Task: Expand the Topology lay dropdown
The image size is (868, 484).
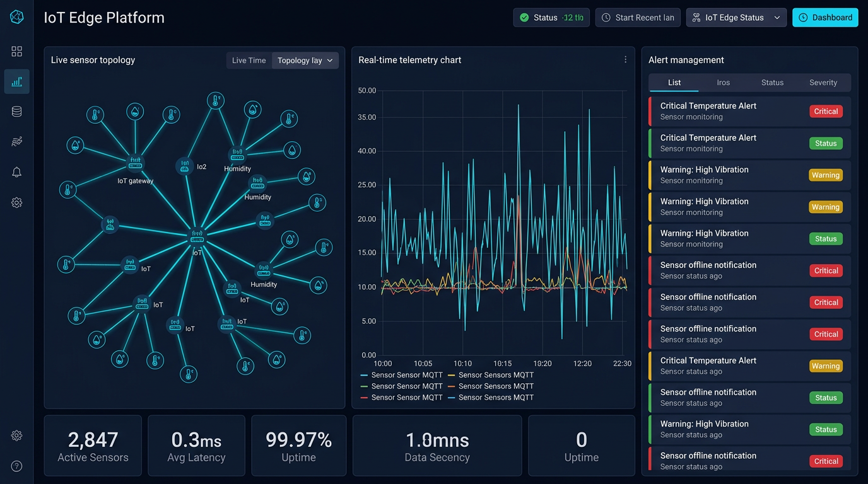Action: tap(305, 60)
